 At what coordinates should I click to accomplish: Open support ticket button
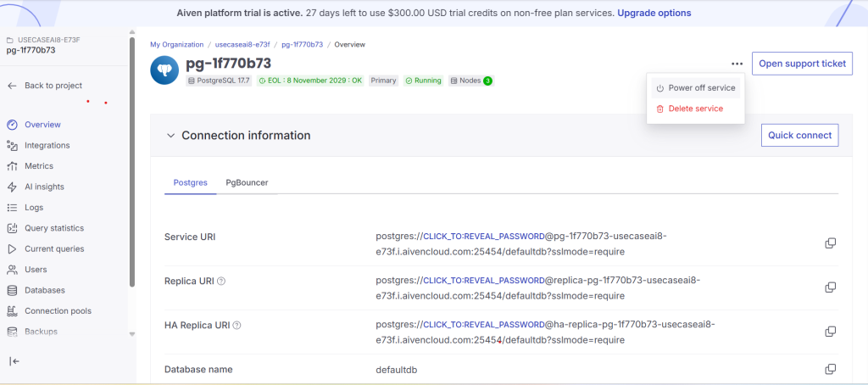click(x=801, y=64)
